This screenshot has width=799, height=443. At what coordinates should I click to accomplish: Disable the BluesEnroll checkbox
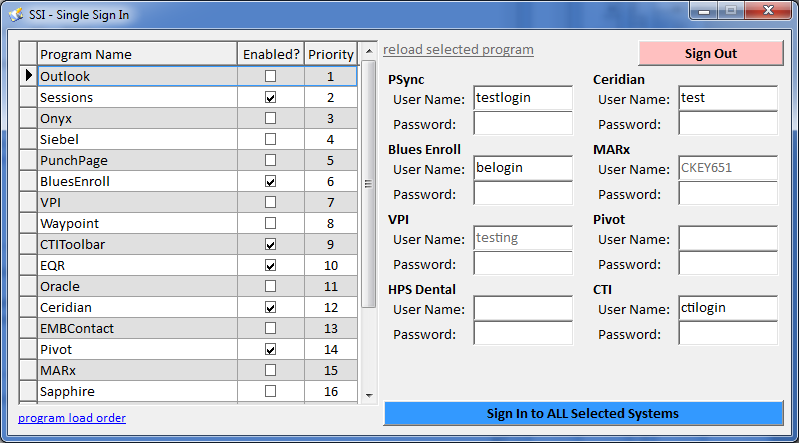pos(271,181)
